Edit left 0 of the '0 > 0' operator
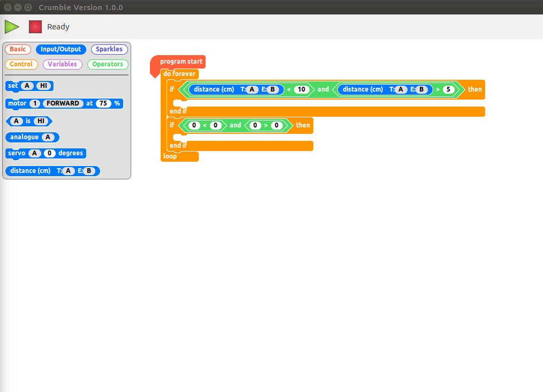 click(255, 125)
